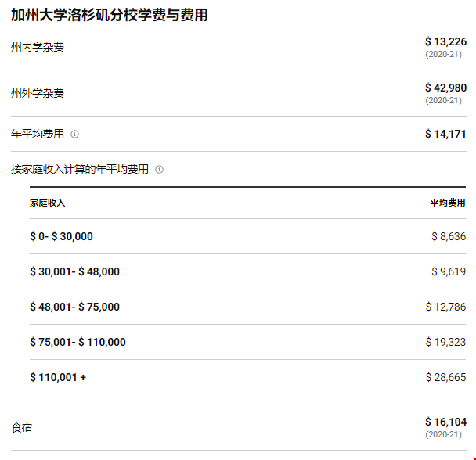Click the info icon next to 年平均费用
Image resolution: width=476 pixels, height=460 pixels.
(74, 134)
